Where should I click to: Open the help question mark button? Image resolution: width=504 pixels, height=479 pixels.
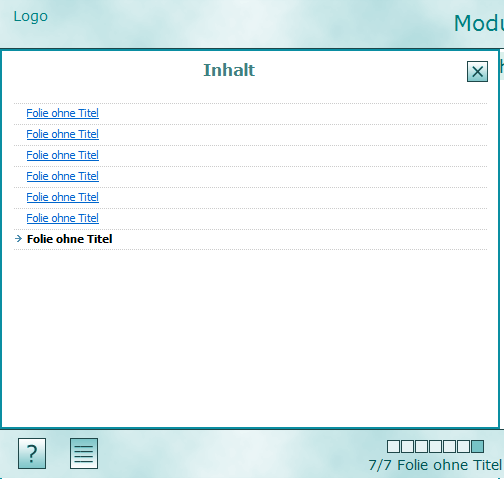[x=32, y=453]
